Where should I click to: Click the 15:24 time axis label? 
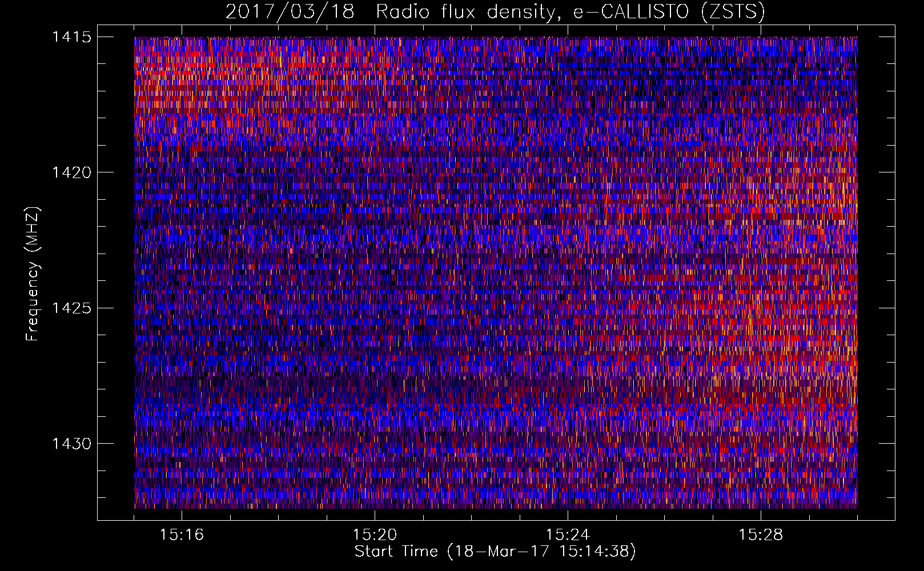coord(568,535)
